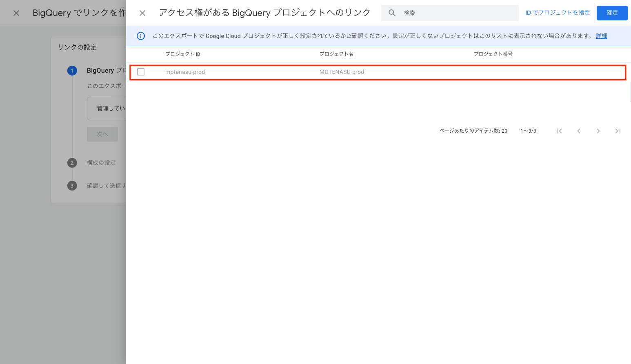Select step 2 構成の設定

[x=101, y=163]
